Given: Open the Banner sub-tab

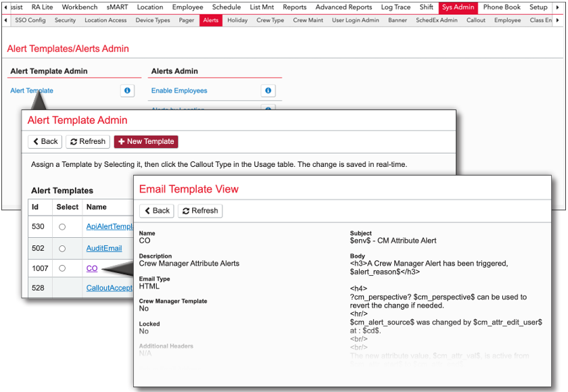Looking at the screenshot, I should [398, 20].
